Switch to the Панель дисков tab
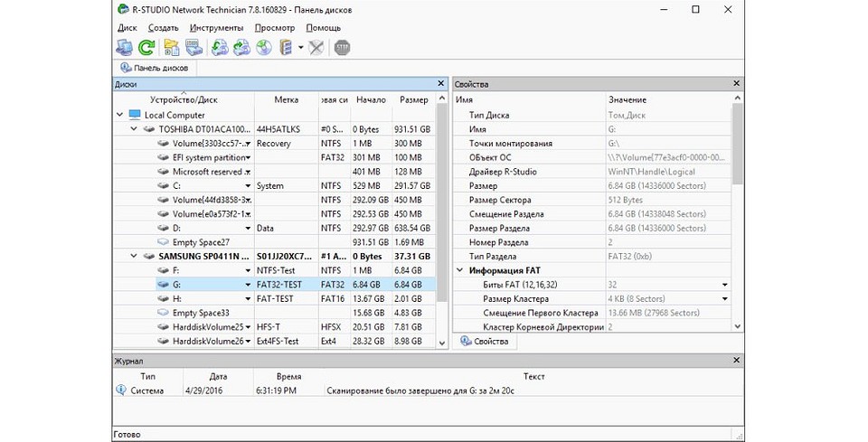The height and width of the screenshot is (442, 868). [155, 68]
